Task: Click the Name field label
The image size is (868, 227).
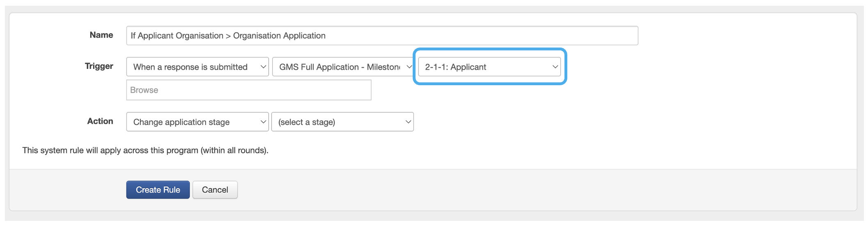Action: click(101, 35)
